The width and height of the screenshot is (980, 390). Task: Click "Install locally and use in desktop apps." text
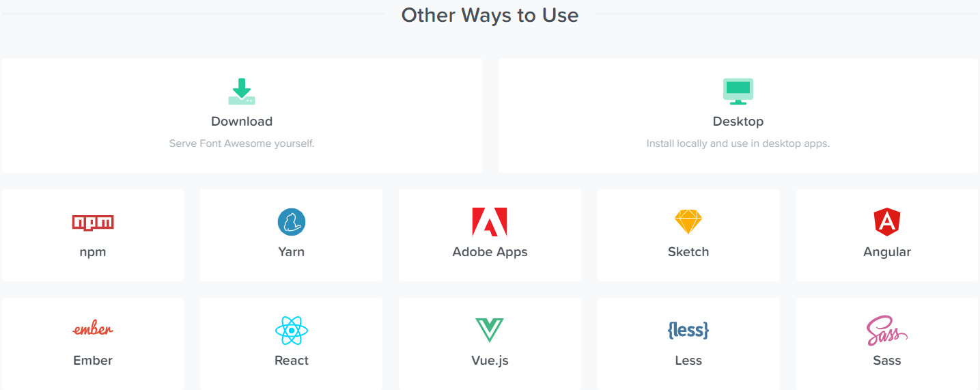(738, 144)
